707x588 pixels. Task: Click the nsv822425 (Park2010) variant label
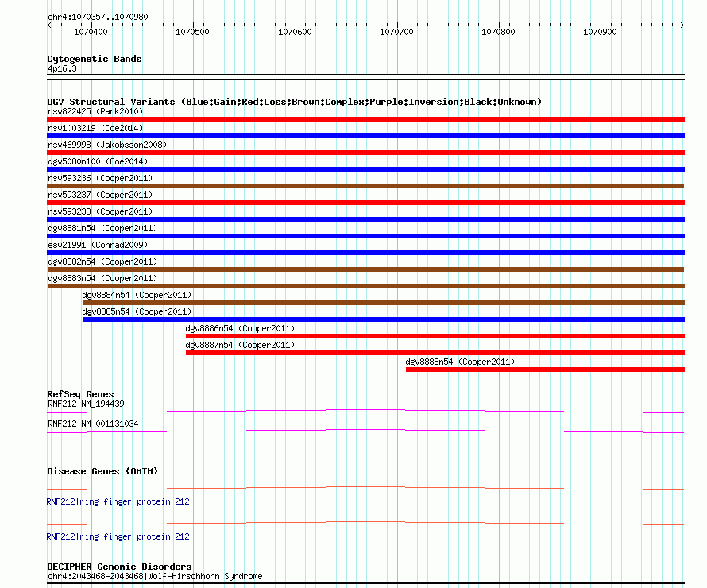click(95, 111)
